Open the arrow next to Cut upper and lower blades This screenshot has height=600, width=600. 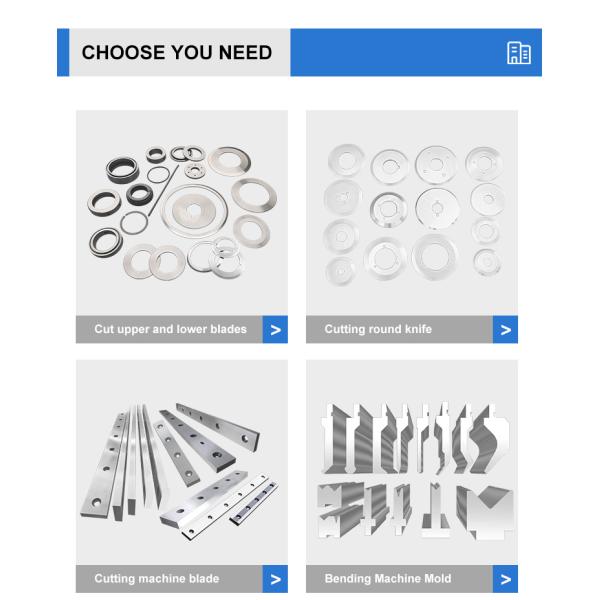click(x=275, y=329)
